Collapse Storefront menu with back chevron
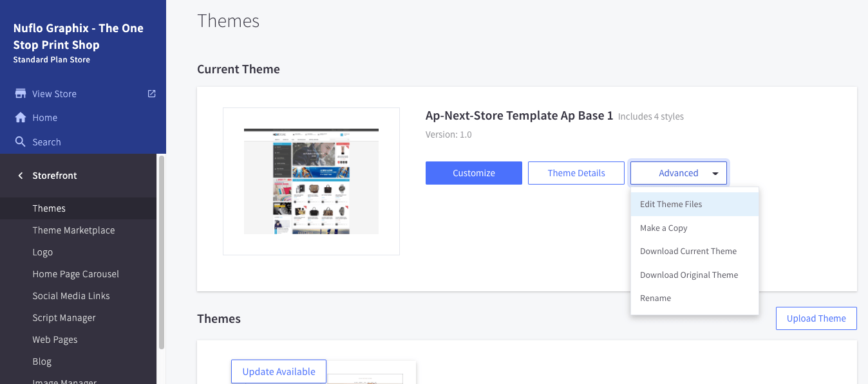 tap(21, 176)
